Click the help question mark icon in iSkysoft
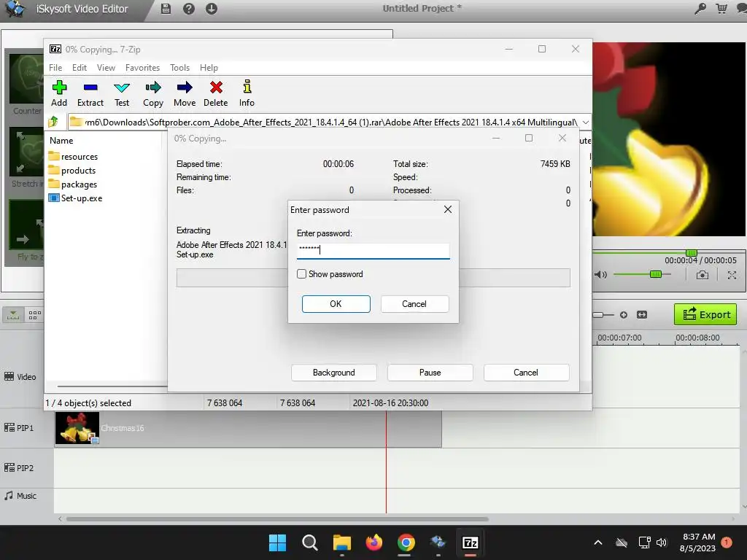The image size is (747, 560). (189, 9)
